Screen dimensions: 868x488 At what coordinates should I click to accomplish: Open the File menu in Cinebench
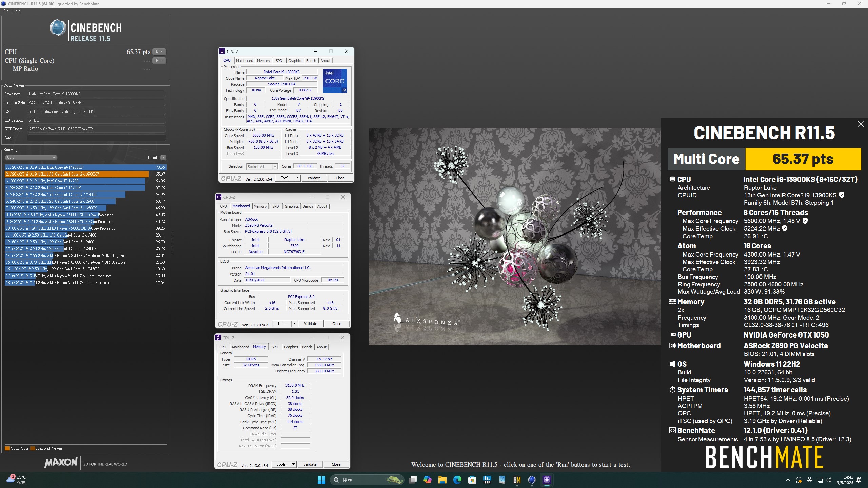[x=5, y=11]
